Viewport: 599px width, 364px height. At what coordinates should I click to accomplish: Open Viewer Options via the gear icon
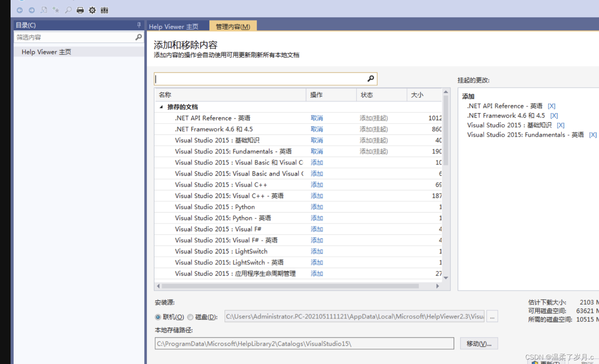click(92, 10)
